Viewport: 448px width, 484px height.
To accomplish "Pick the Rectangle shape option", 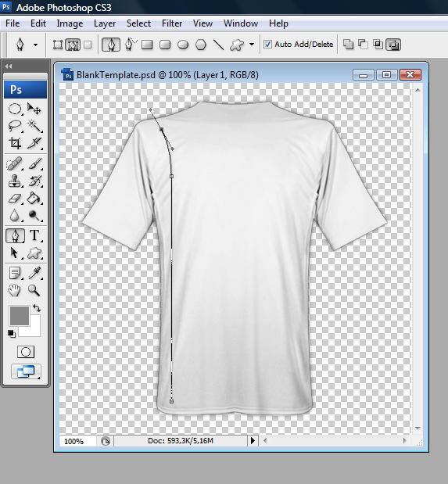I will 147,45.
